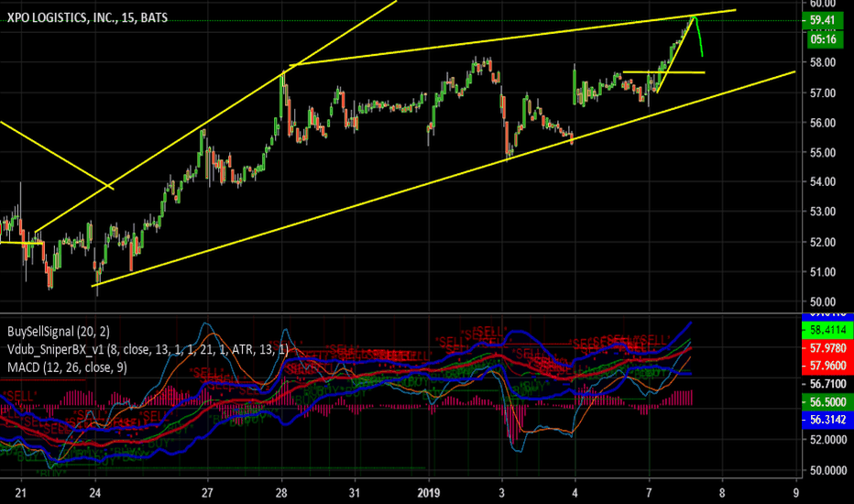
Task: Click the countdown timer label 05:16
Action: [823, 39]
